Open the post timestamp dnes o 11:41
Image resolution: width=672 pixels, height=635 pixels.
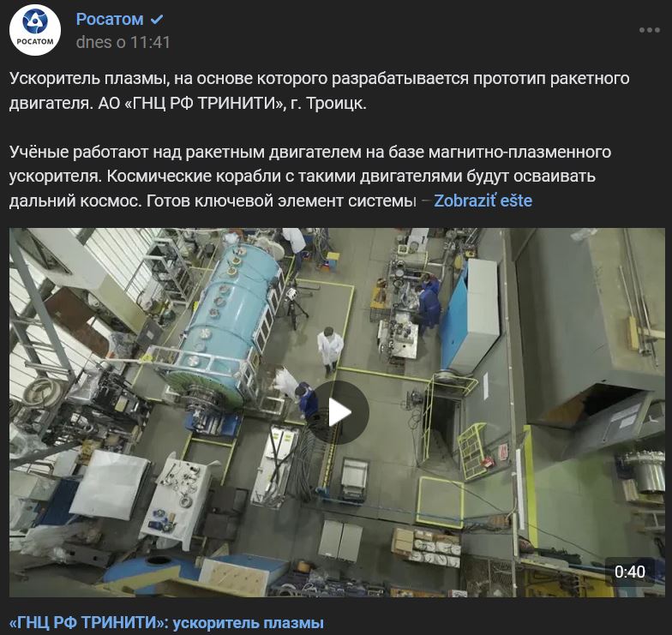click(x=123, y=42)
